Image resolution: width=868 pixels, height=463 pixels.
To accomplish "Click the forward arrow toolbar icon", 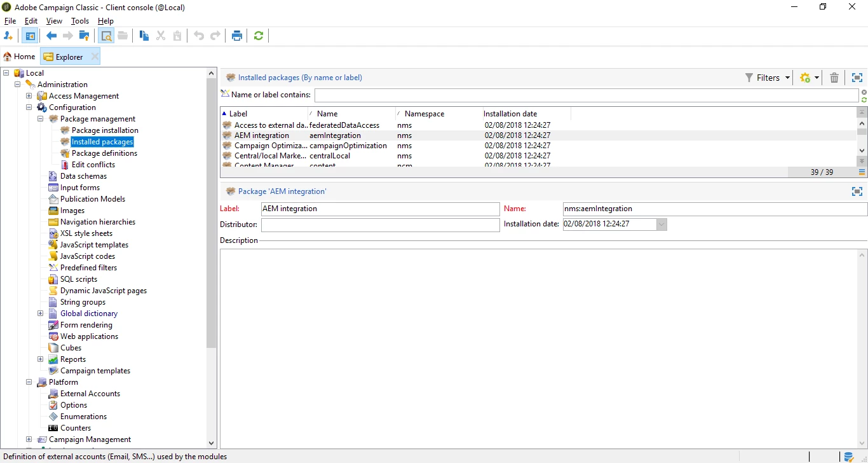I will [x=68, y=36].
